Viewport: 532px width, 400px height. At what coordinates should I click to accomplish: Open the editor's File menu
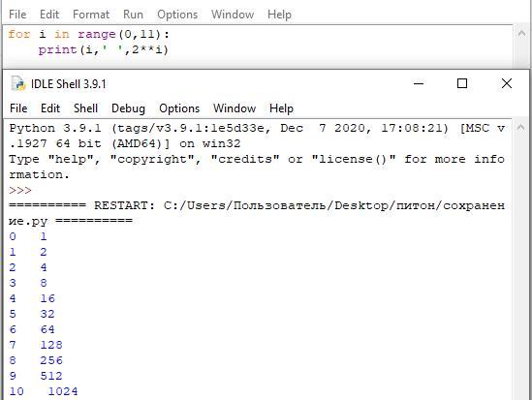(17, 15)
